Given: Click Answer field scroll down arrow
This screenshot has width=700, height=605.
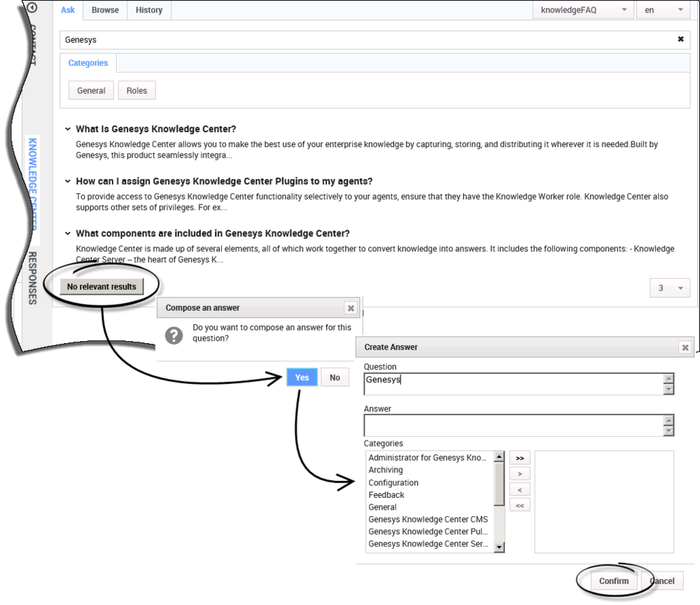Looking at the screenshot, I should tap(668, 431).
